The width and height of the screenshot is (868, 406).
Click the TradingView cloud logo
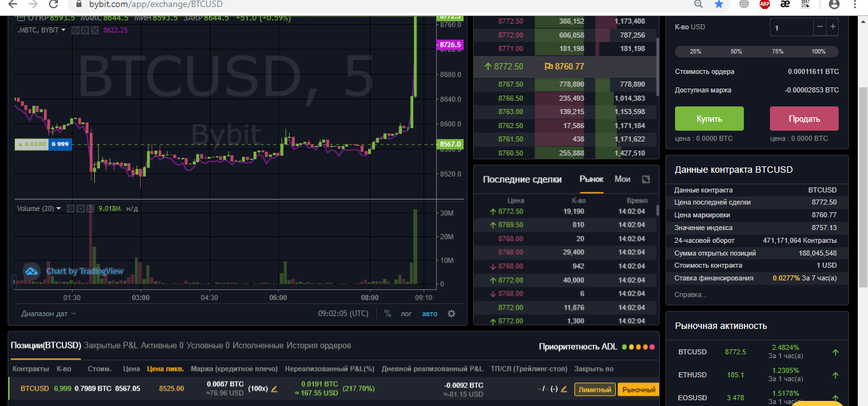[x=31, y=271]
